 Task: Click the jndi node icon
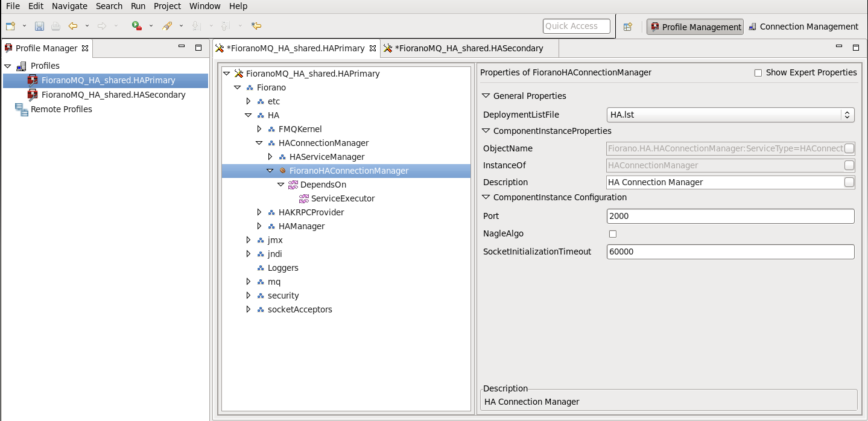[261, 254]
